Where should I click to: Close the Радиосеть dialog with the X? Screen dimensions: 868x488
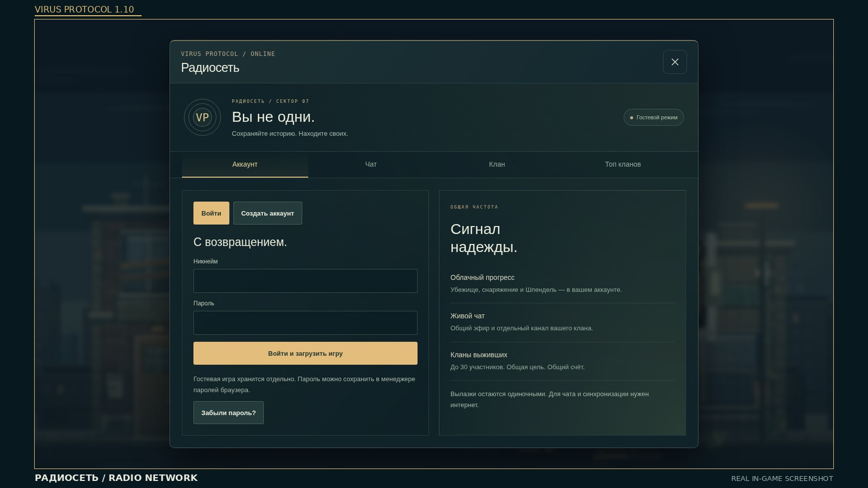(x=675, y=62)
